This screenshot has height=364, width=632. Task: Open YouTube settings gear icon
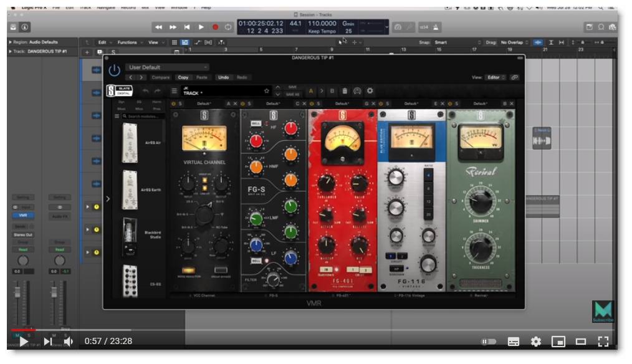click(535, 342)
